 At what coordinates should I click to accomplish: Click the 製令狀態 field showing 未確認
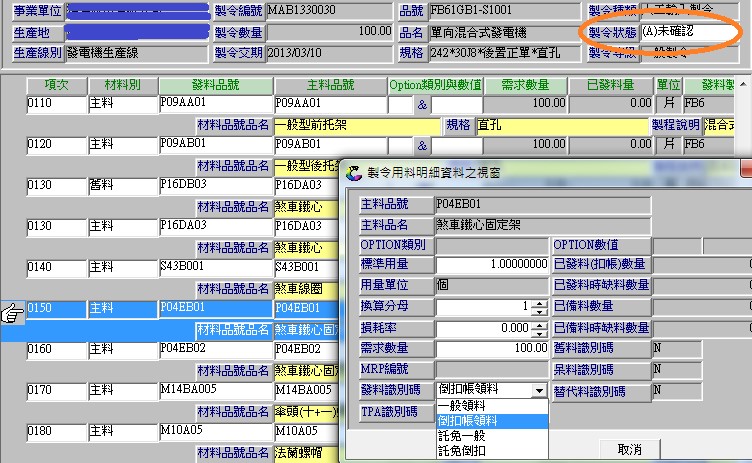680,32
